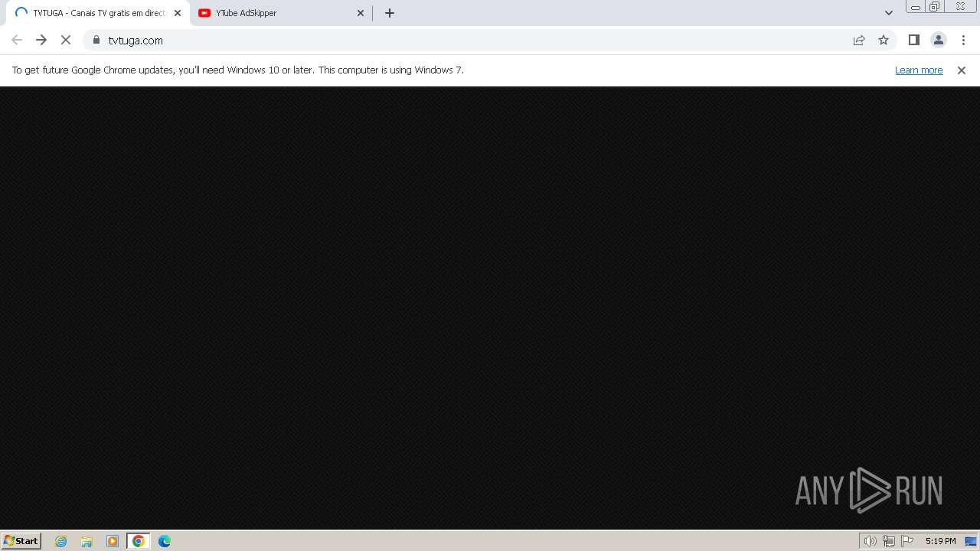The width and height of the screenshot is (980, 551).
Task: Show desktop via taskbar corner button
Action: click(x=971, y=541)
